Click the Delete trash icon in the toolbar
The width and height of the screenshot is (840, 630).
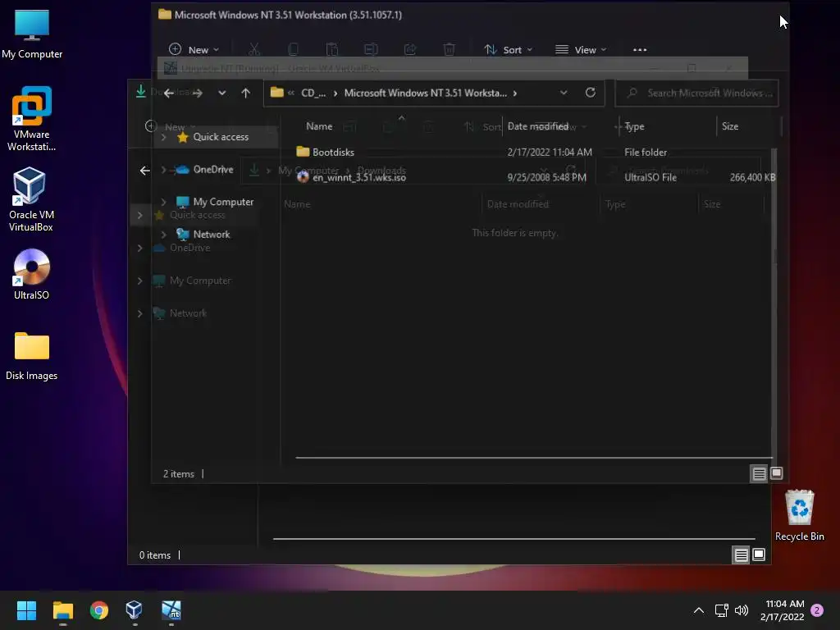click(x=449, y=50)
